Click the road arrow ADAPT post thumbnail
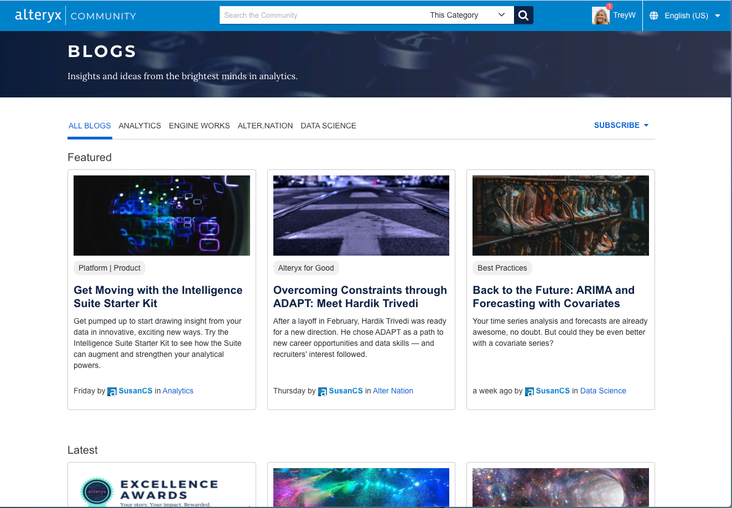This screenshot has width=732, height=508. pos(361,215)
